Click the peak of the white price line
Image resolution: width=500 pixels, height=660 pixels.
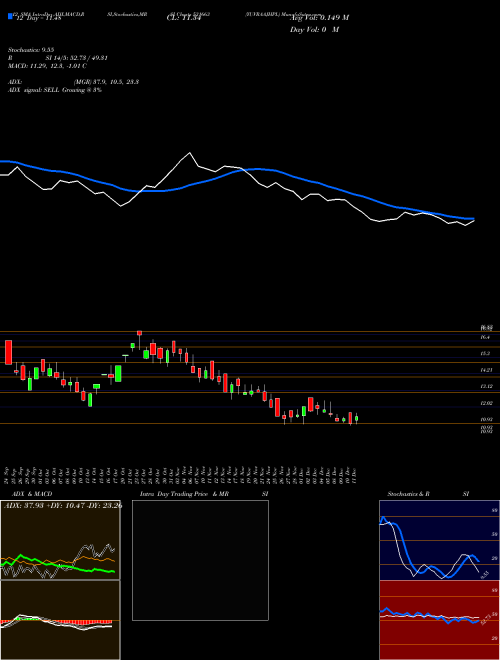point(190,153)
